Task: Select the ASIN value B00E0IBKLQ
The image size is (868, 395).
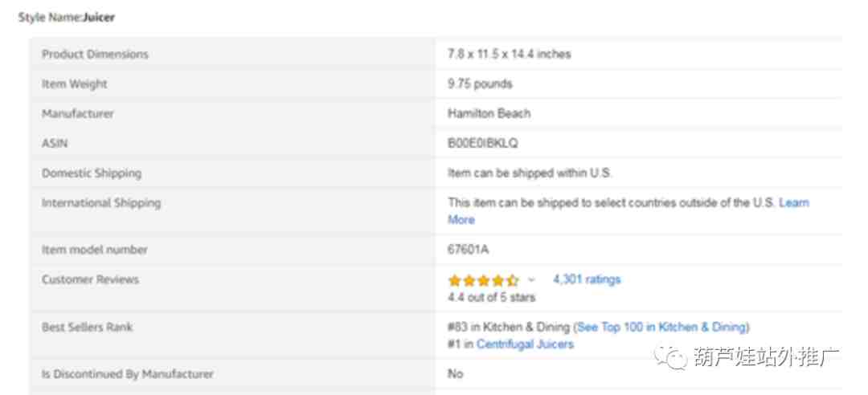Action: (x=483, y=143)
